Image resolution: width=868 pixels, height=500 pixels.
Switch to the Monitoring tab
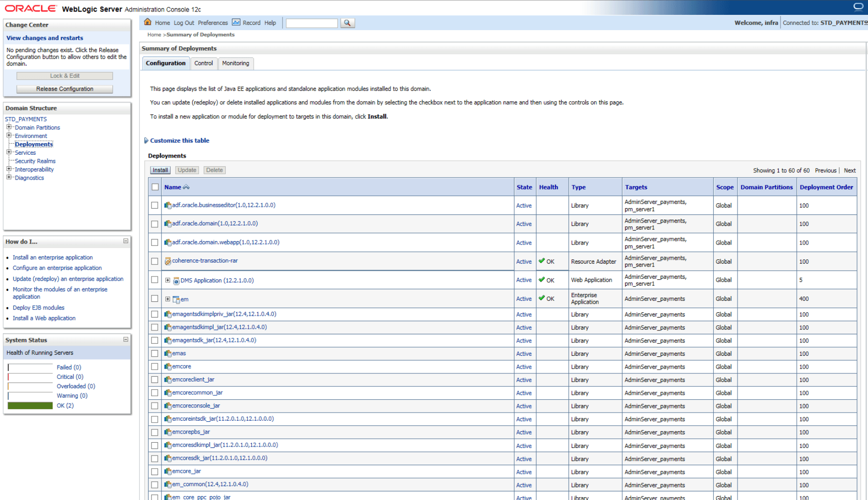coord(236,63)
